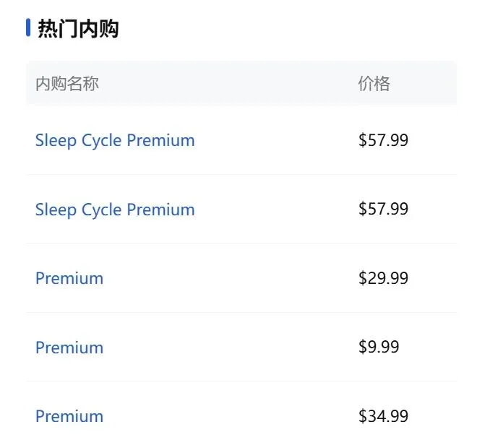This screenshot has width=477, height=448.
Task: Click the blue accent bar beside the heading
Action: pos(28,28)
